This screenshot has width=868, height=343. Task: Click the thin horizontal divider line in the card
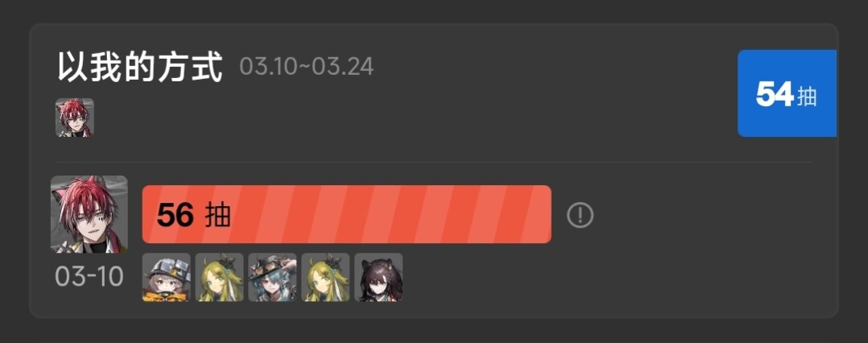tap(434, 162)
